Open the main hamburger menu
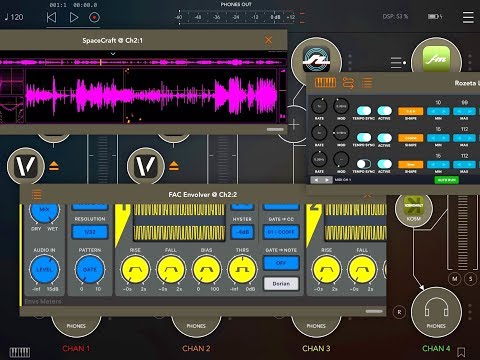Screen dimensions: 480x360 (x=468, y=17)
